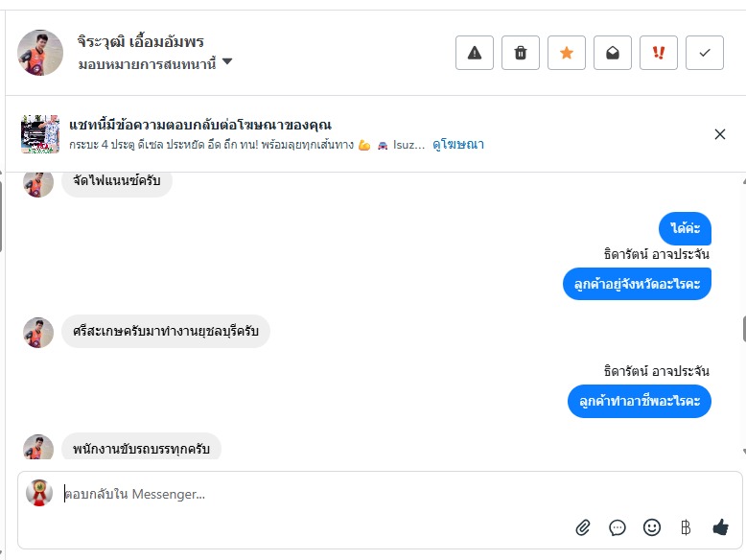Click จิระวุฒิ เอื้อมอัมพร profile picture in header
746x560 pixels.
pyautogui.click(x=40, y=53)
